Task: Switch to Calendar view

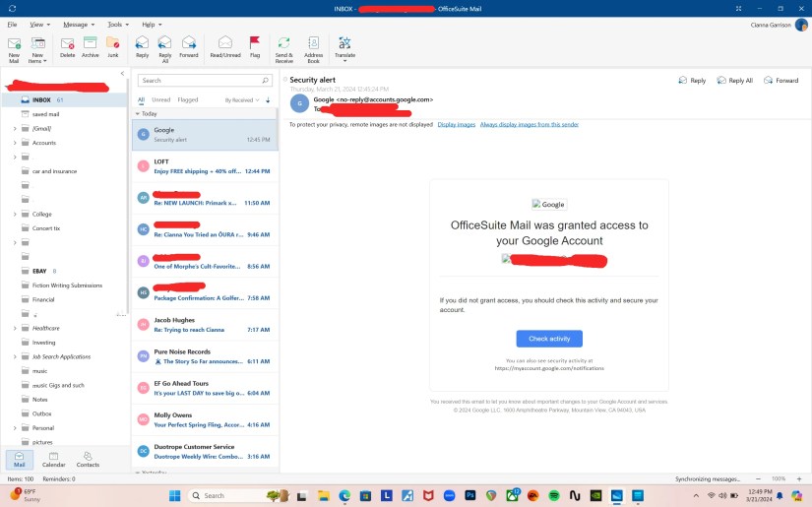Action: [54, 459]
